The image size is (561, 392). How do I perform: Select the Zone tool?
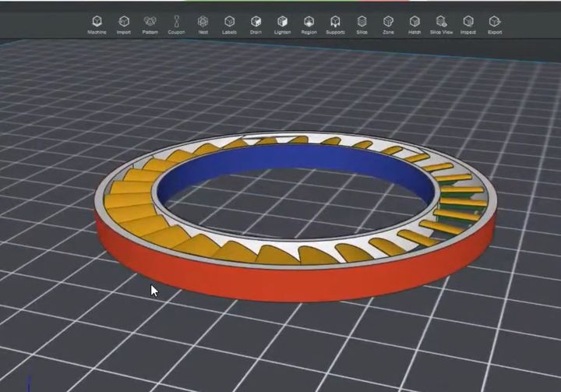(x=388, y=23)
